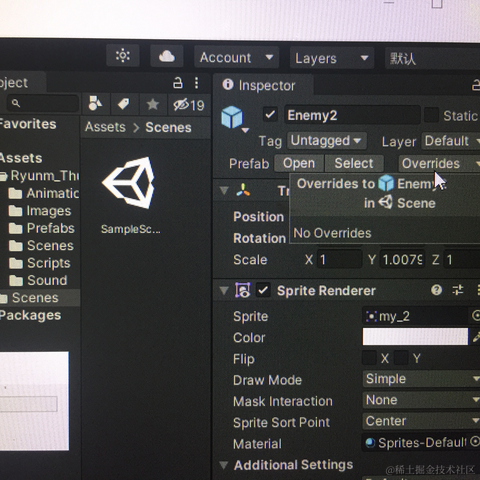Click the Enemy2 prefab cube icon
The width and height of the screenshot is (480, 480).
click(232, 117)
